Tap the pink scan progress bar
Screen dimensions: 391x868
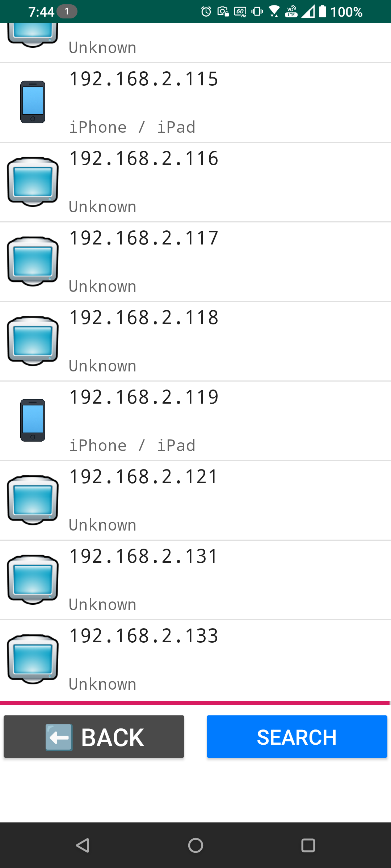195,703
